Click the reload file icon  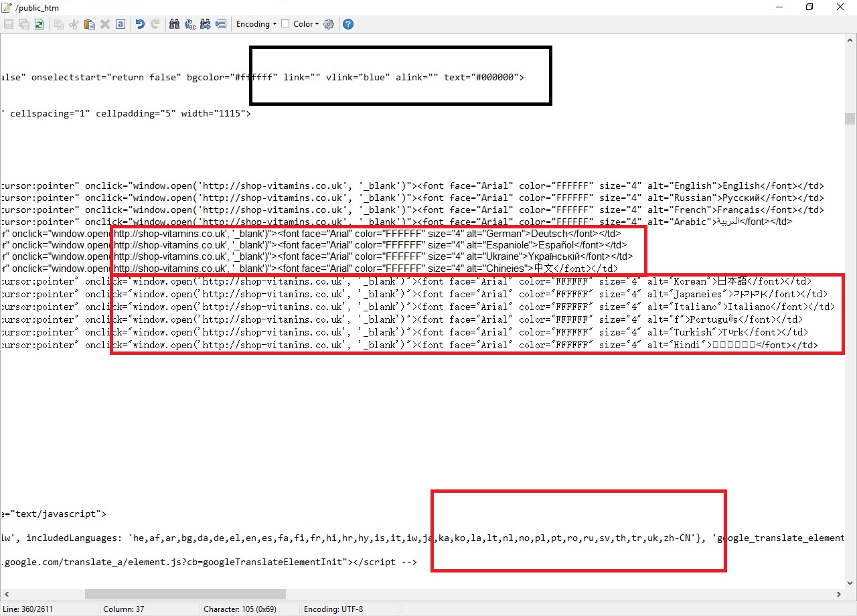pyautogui.click(x=40, y=24)
